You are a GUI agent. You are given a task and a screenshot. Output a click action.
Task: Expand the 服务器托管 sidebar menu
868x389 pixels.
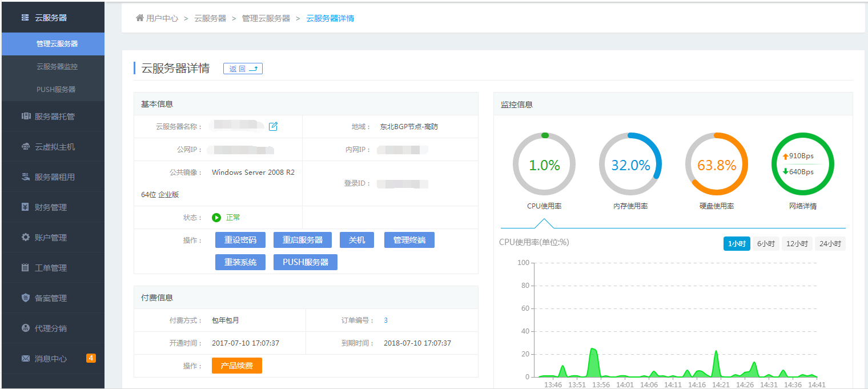tap(53, 117)
